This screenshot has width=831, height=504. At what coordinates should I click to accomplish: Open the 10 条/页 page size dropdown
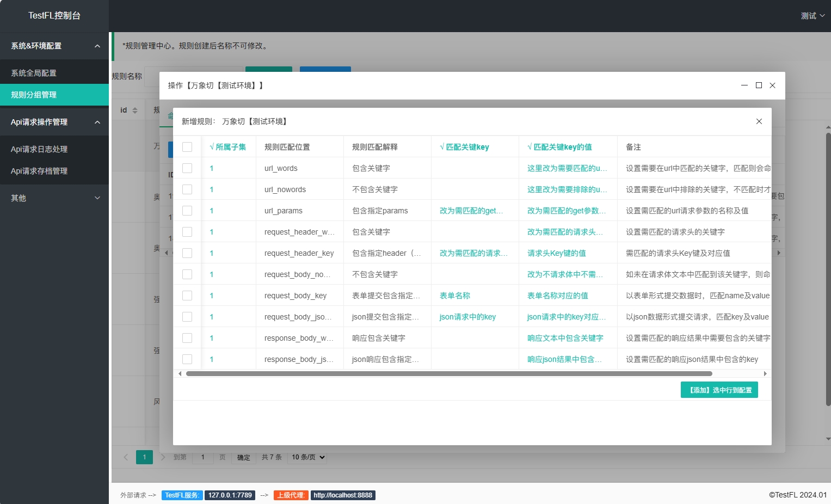(308, 457)
